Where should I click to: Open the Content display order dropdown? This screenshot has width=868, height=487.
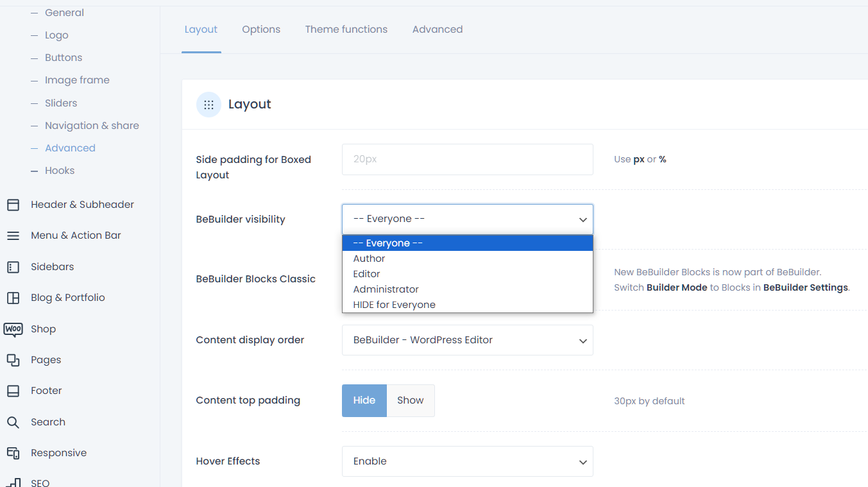pos(468,340)
